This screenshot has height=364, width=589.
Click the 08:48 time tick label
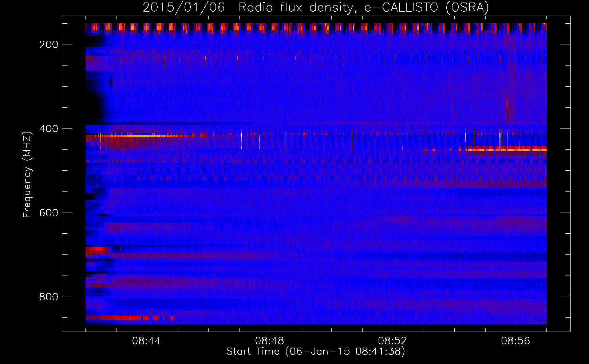click(270, 341)
